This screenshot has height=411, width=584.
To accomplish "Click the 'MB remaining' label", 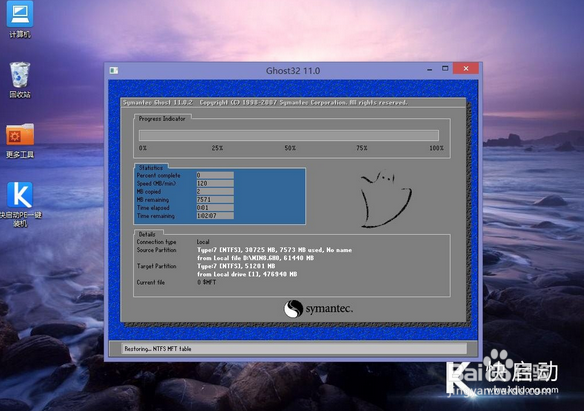I will (x=152, y=200).
